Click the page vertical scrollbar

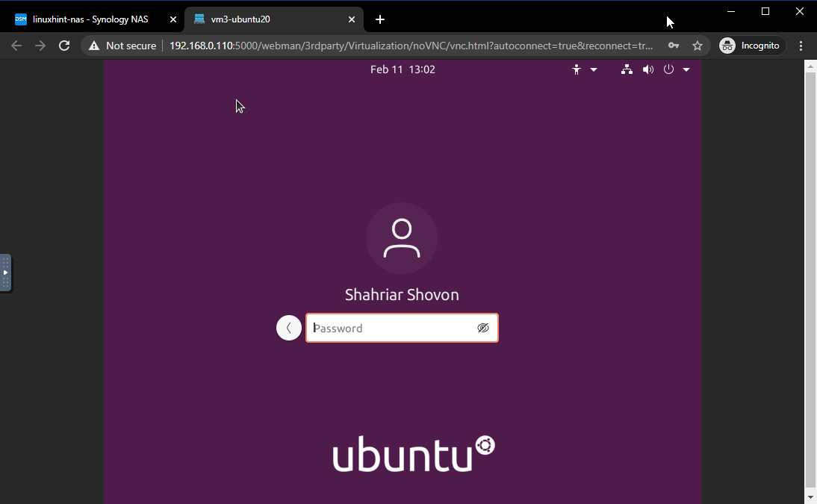810,279
